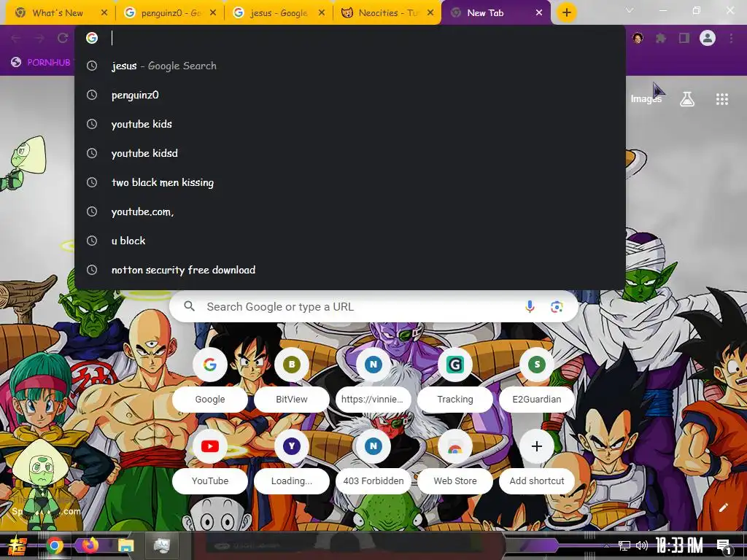Open the Loading... shortcut

pyautogui.click(x=292, y=463)
